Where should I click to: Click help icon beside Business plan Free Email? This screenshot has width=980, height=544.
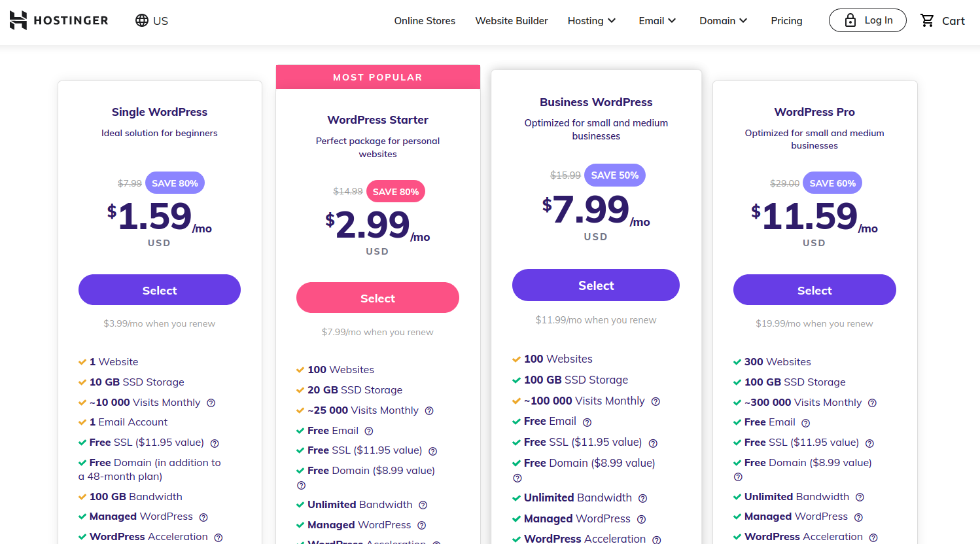tap(587, 422)
